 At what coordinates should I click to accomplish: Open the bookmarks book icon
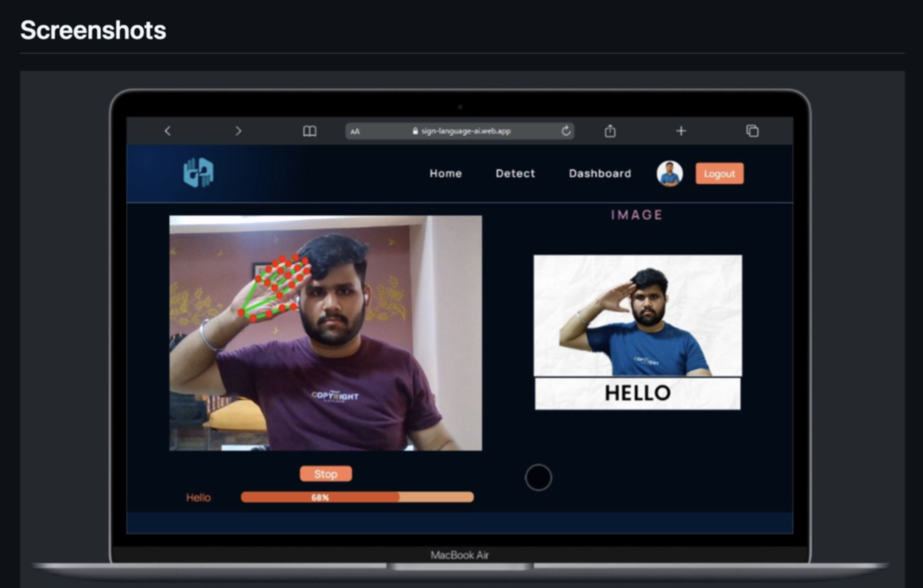pos(310,131)
